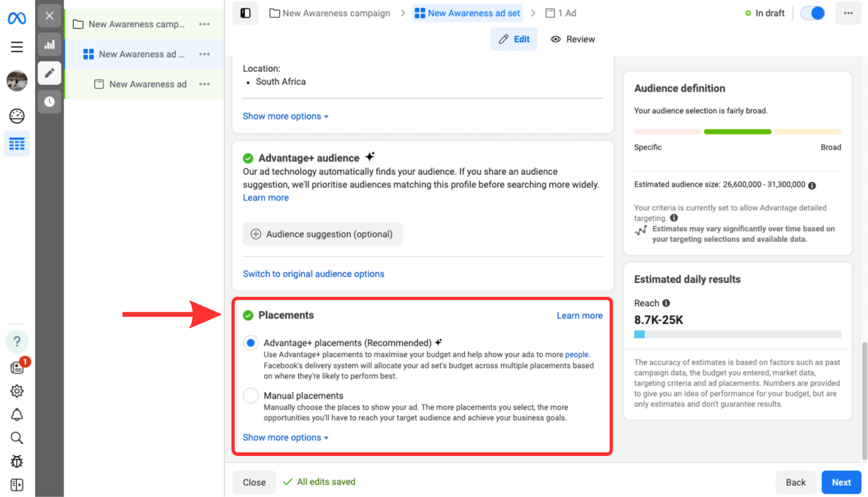Select Advantage+ placements radio button
The height and width of the screenshot is (497, 868).
(x=251, y=343)
